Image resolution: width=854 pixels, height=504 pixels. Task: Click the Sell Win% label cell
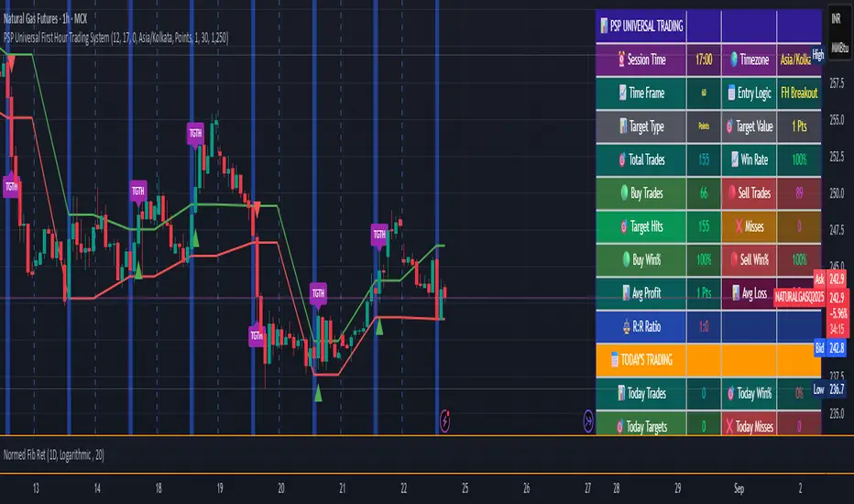[x=749, y=259]
